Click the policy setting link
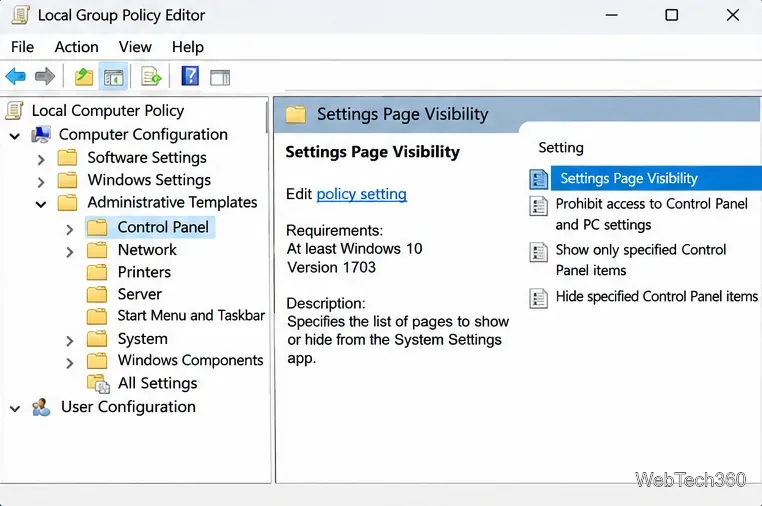 pos(362,194)
